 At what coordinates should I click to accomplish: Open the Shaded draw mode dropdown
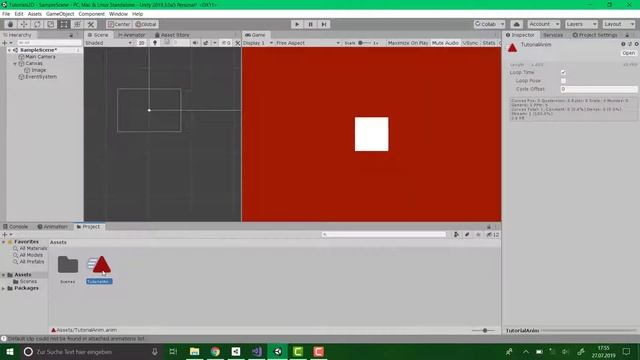click(x=109, y=43)
